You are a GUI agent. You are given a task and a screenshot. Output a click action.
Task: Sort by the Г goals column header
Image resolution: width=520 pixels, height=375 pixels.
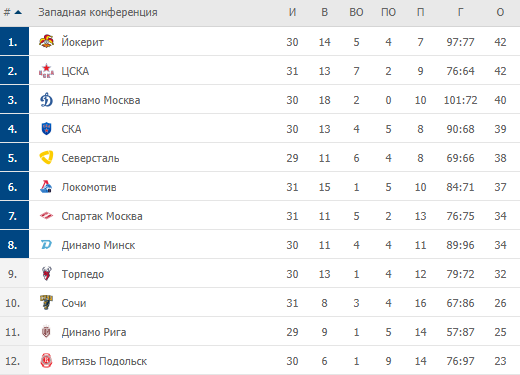460,12
